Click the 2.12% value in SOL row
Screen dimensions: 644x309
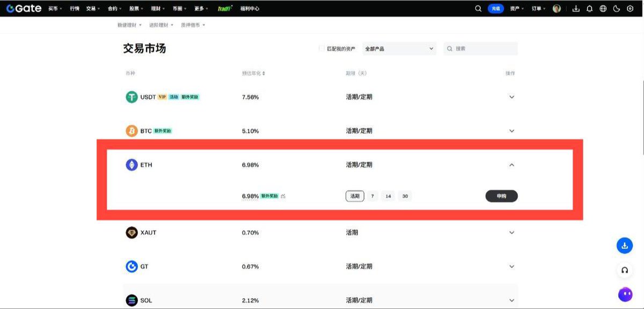[251, 300]
